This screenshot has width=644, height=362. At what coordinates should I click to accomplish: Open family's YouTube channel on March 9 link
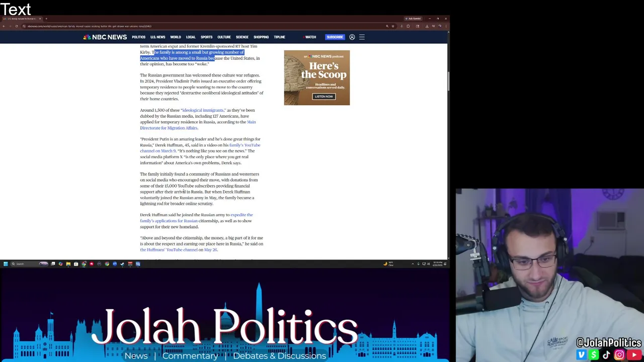point(200,148)
